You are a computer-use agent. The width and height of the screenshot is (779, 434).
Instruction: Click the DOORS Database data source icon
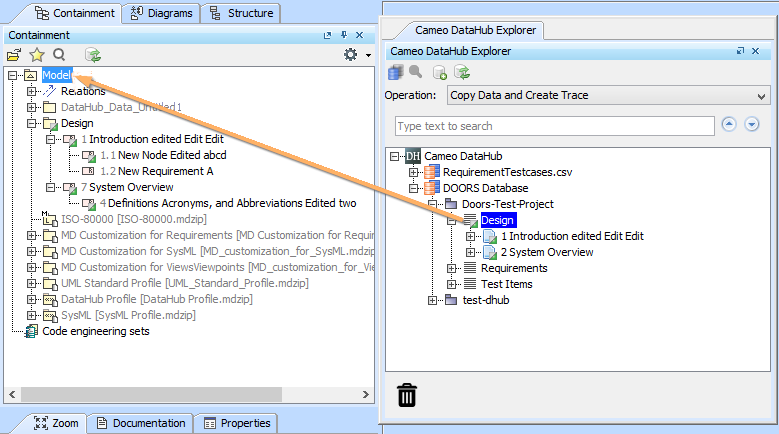[432, 188]
